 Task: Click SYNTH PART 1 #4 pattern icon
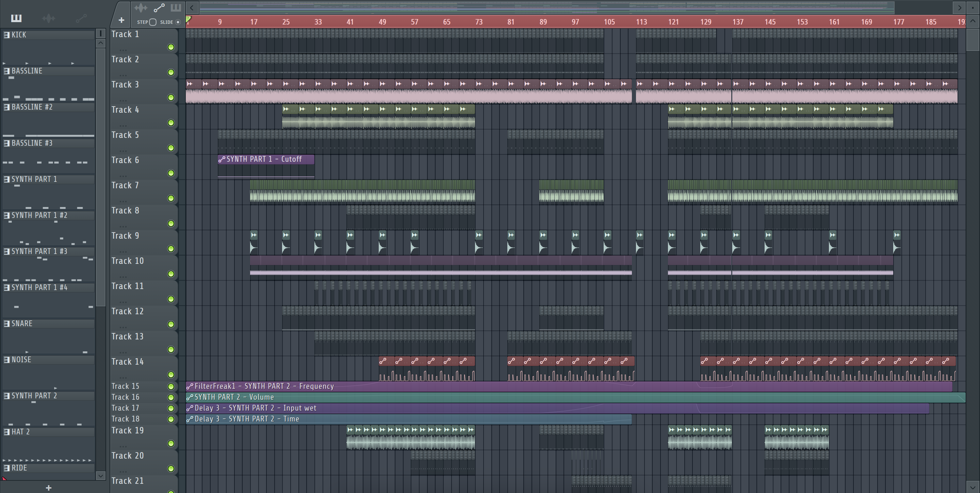(x=6, y=287)
